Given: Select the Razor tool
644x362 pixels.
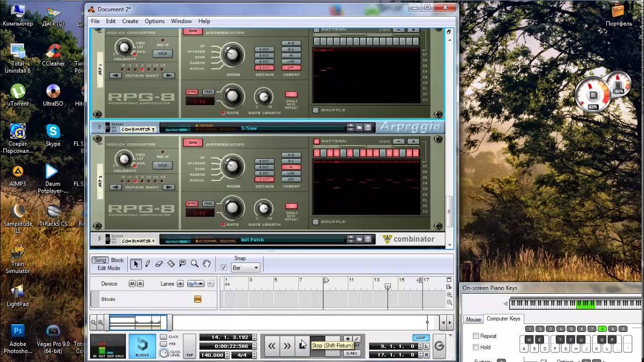Looking at the screenshot, I should (x=171, y=264).
